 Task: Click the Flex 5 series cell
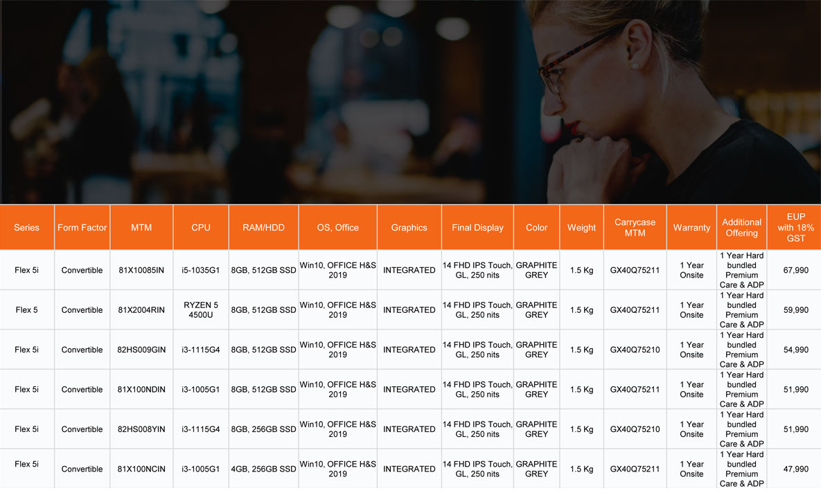[x=27, y=310]
